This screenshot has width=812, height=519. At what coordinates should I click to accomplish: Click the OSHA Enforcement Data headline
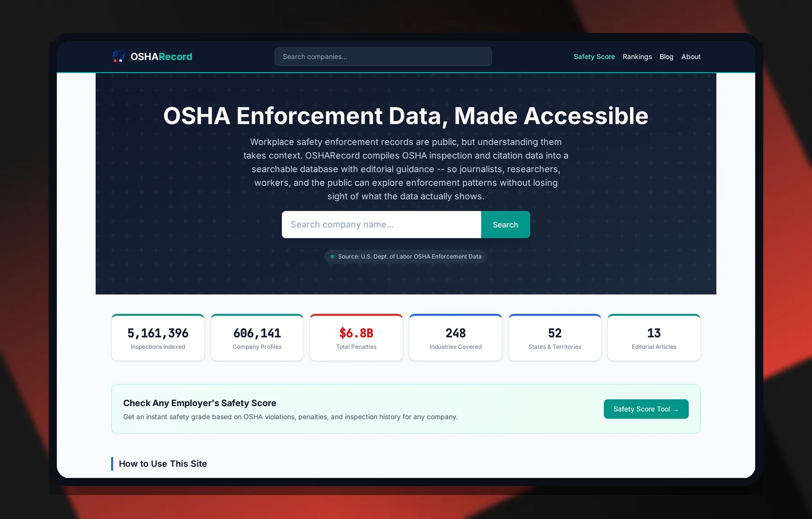click(406, 116)
